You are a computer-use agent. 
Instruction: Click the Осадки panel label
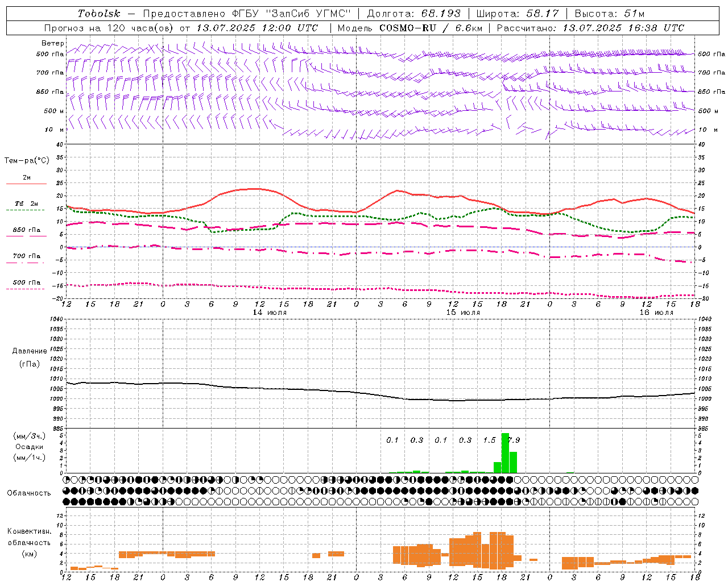[30, 447]
